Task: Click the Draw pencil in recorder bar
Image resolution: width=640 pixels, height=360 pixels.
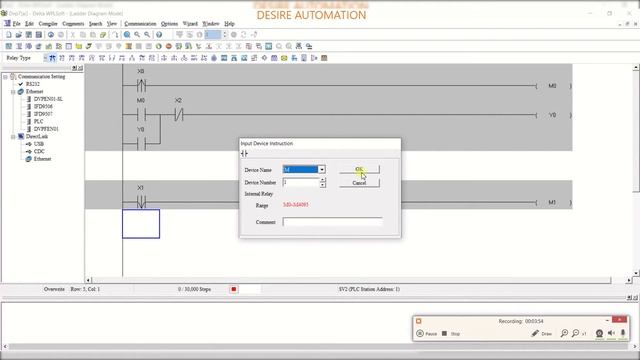Action: (x=542, y=333)
